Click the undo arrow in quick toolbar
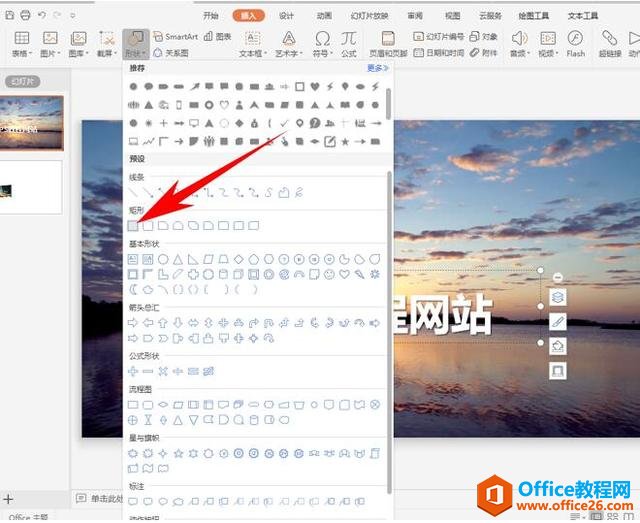 [42, 15]
